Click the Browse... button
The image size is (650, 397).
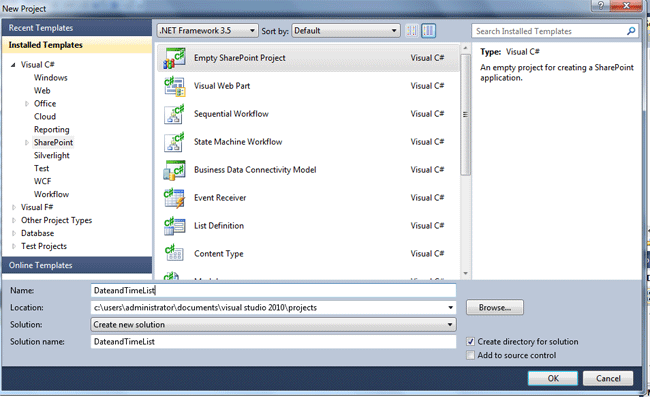495,307
